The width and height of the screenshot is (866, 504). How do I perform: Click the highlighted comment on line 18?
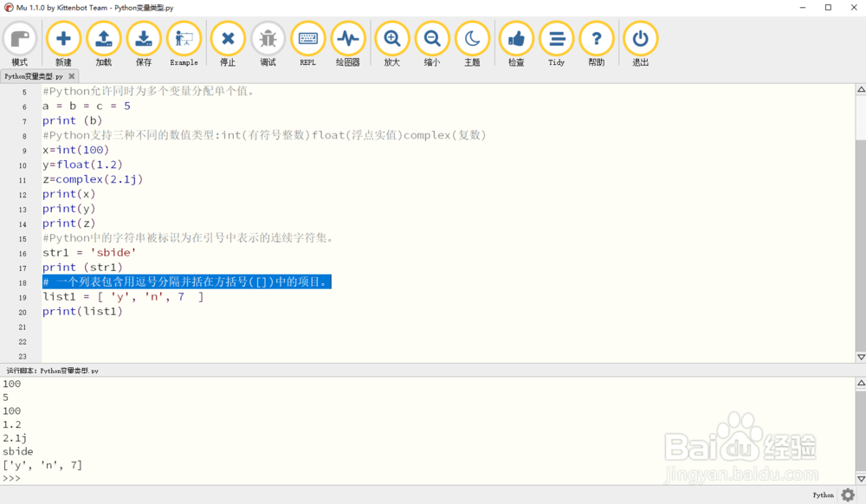tap(187, 282)
